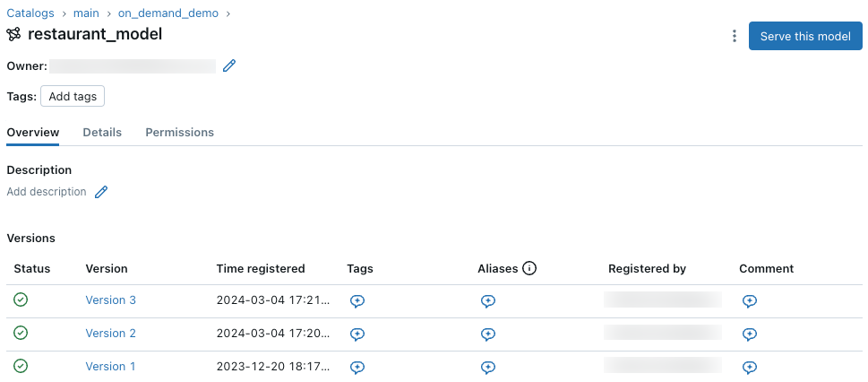Image resolution: width=868 pixels, height=382 pixels.
Task: Add an alias to Version 2
Action: [488, 334]
